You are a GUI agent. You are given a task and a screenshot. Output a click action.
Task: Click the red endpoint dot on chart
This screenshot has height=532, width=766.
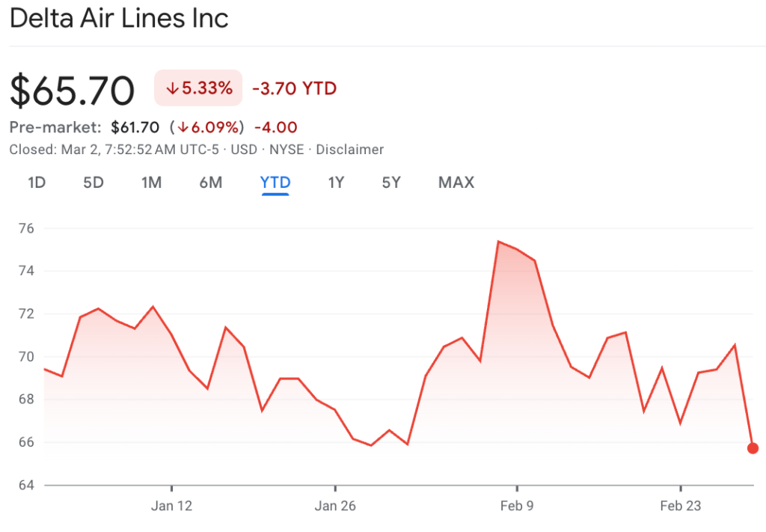click(x=753, y=448)
